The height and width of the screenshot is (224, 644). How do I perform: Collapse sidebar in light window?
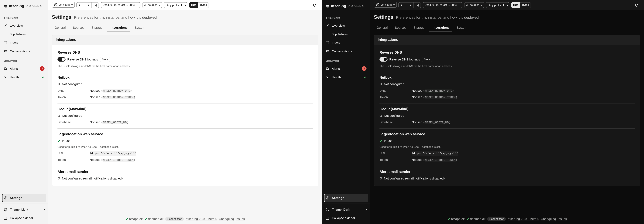point(24,218)
